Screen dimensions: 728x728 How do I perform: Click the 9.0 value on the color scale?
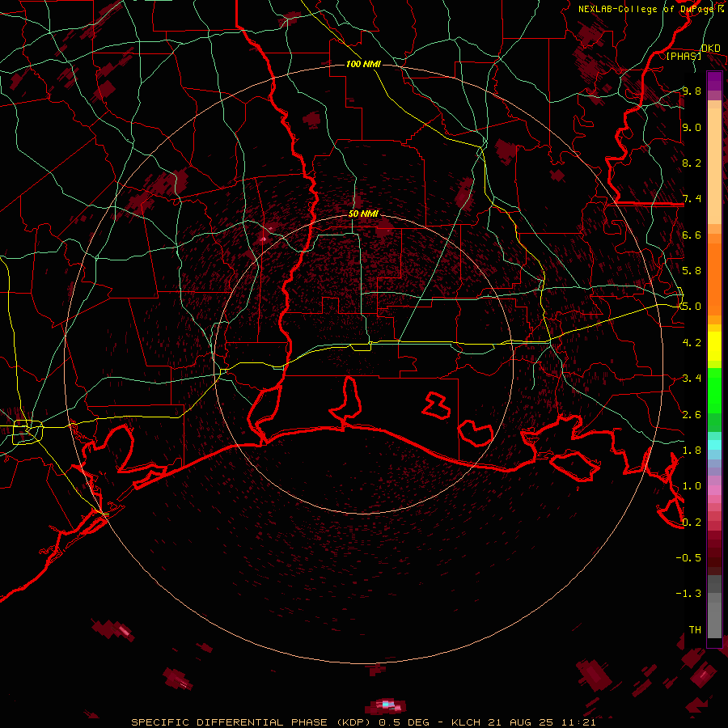[692, 127]
